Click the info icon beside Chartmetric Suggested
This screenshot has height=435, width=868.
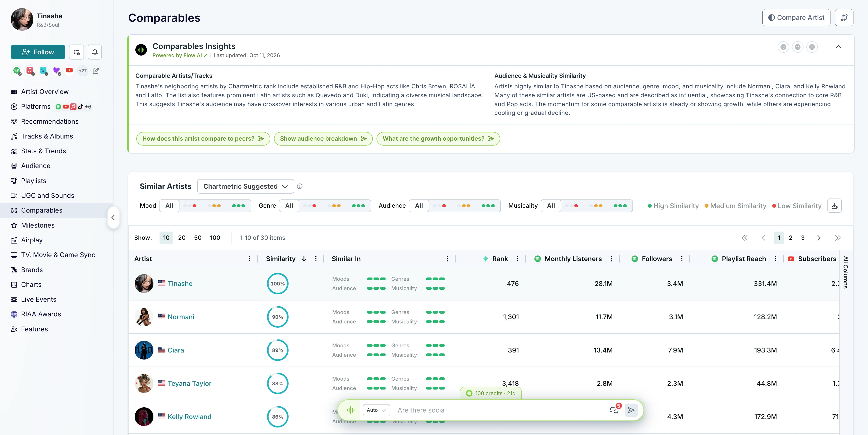pyautogui.click(x=300, y=186)
